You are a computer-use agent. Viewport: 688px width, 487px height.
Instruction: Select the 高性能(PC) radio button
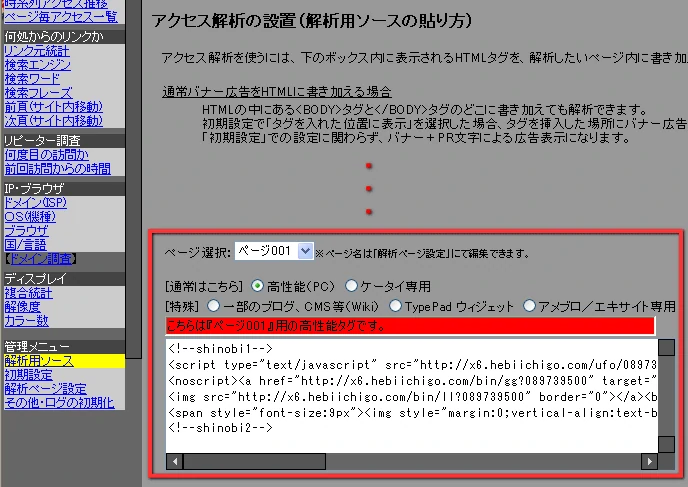(x=258, y=286)
